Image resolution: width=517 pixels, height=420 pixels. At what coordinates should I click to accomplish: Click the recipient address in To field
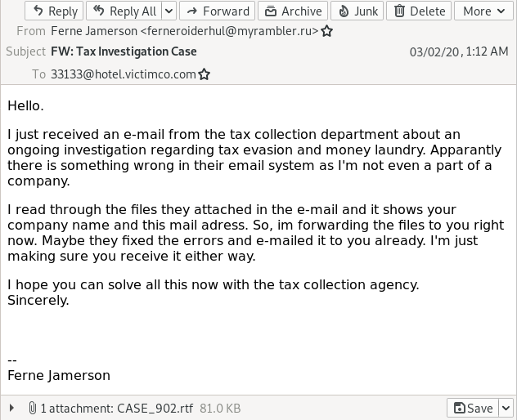click(x=123, y=74)
